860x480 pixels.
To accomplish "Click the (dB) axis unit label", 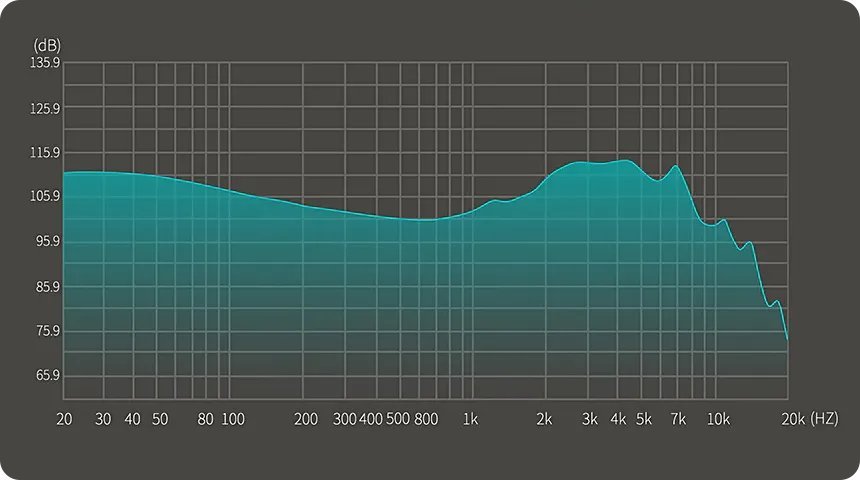I will [x=47, y=45].
